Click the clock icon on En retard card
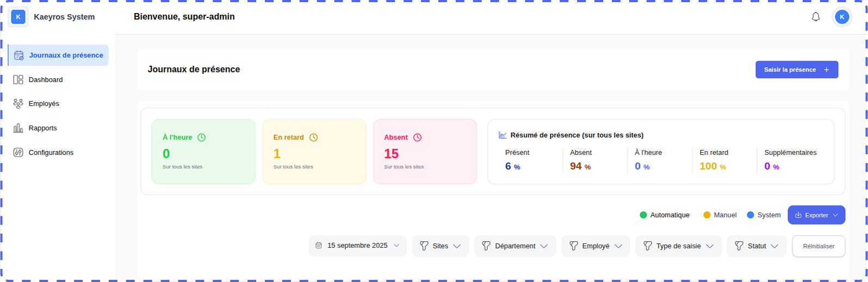The width and height of the screenshot is (868, 282). pyautogui.click(x=313, y=137)
